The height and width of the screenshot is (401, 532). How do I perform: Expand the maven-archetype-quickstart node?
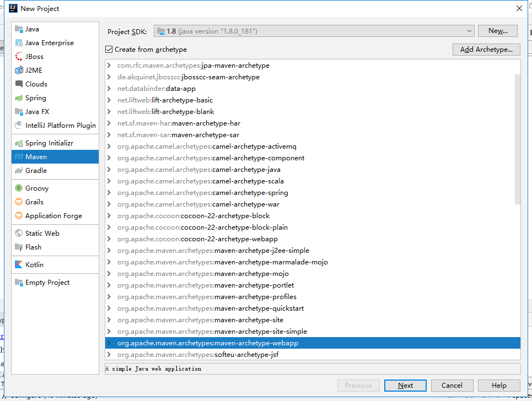[109, 308]
